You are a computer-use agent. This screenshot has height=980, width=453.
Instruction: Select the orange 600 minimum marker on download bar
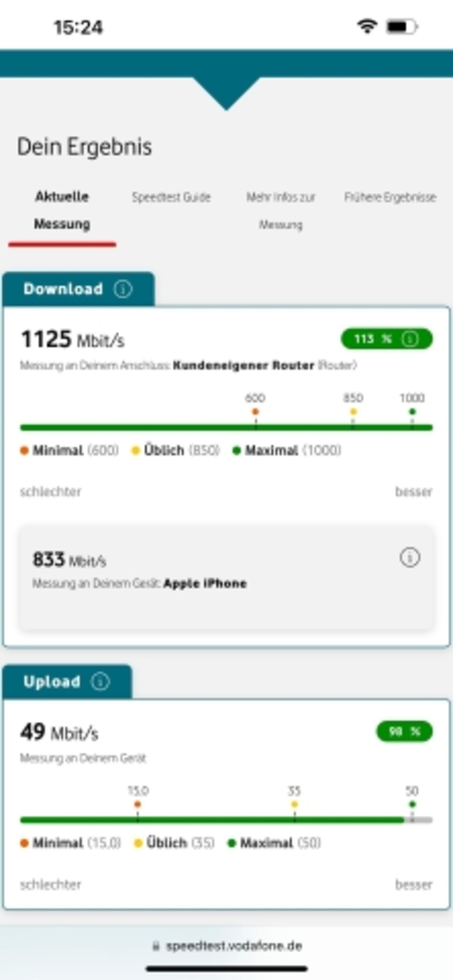[255, 412]
